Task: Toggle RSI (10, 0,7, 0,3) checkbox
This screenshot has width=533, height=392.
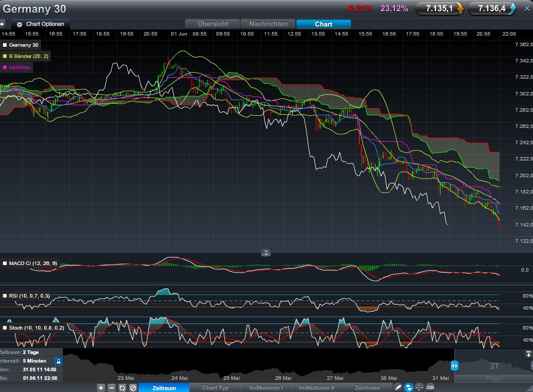Action: tap(5, 296)
